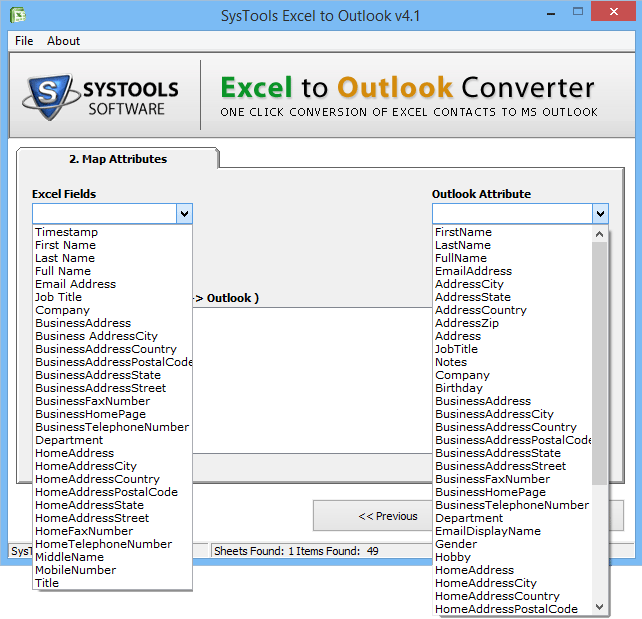Select FullName in Outlook Attribute list
This screenshot has width=642, height=619.
pyautogui.click(x=513, y=258)
